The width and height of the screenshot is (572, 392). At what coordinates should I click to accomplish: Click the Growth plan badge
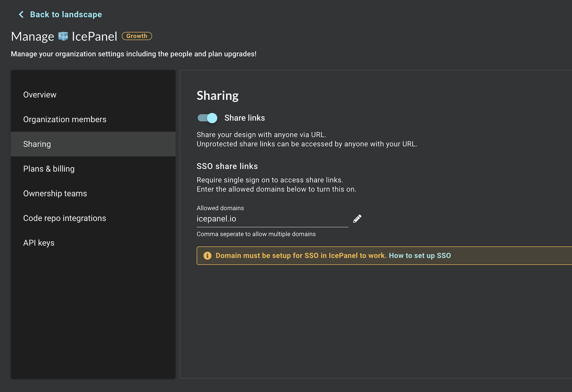137,36
